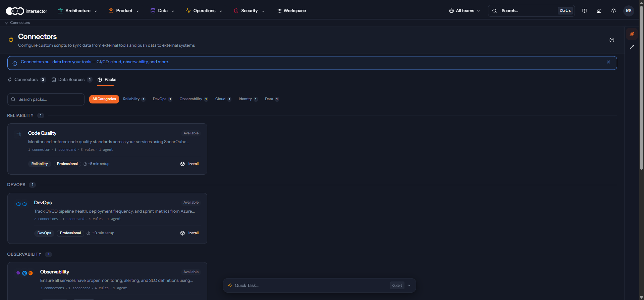Click the Product cube icon
Viewport: 644px width, 300px height.
111,11
